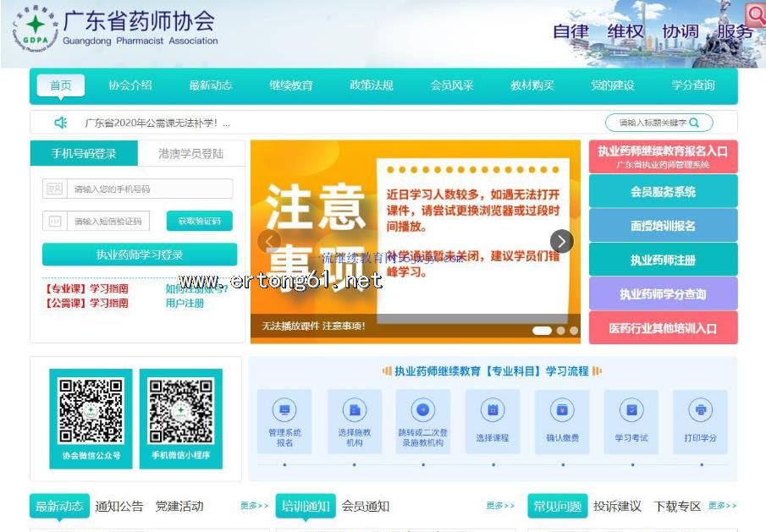Viewport: 766px width, 532px height.
Task: Click the 选择施教机构 step icon
Action: (x=354, y=410)
